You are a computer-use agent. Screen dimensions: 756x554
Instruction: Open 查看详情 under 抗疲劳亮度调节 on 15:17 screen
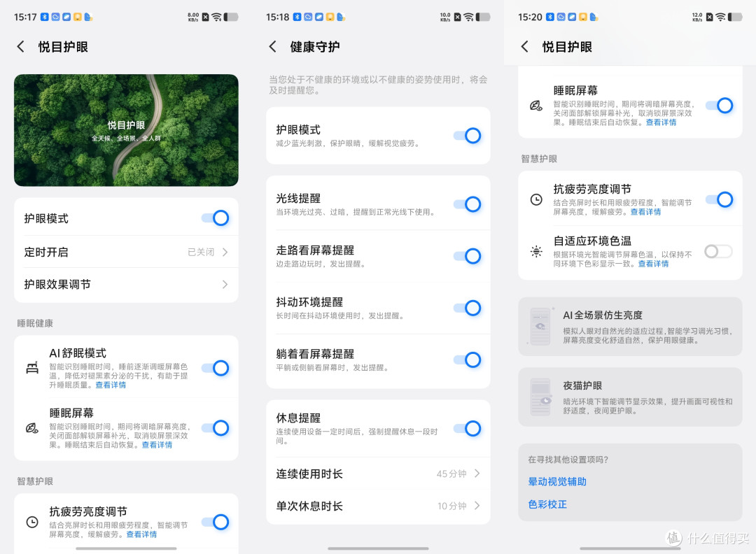pyautogui.click(x=141, y=534)
